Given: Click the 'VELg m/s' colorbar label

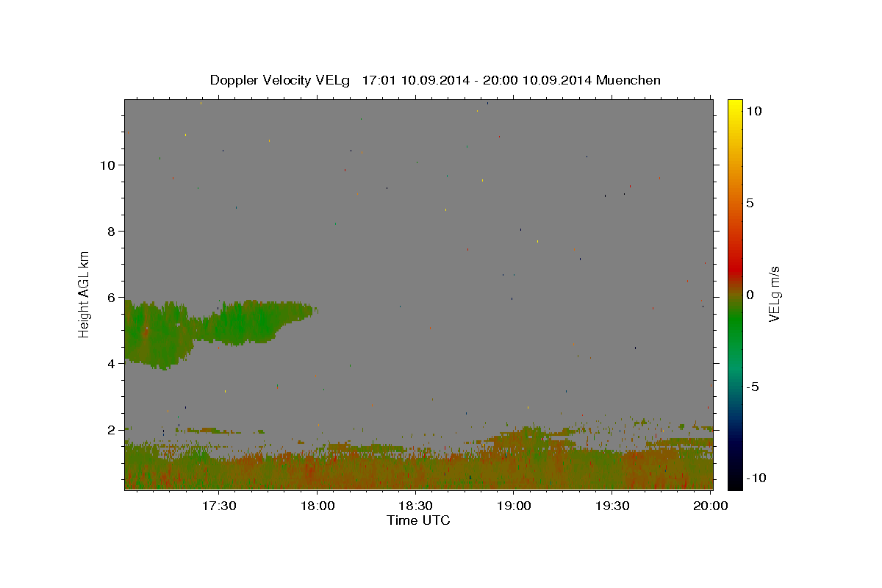Looking at the screenshot, I should [774, 294].
